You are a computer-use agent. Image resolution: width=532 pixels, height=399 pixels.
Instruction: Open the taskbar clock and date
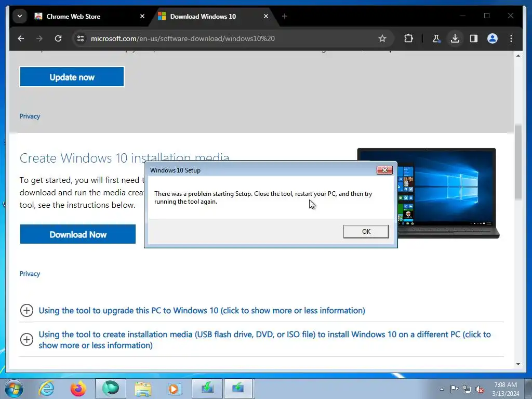tap(506, 389)
